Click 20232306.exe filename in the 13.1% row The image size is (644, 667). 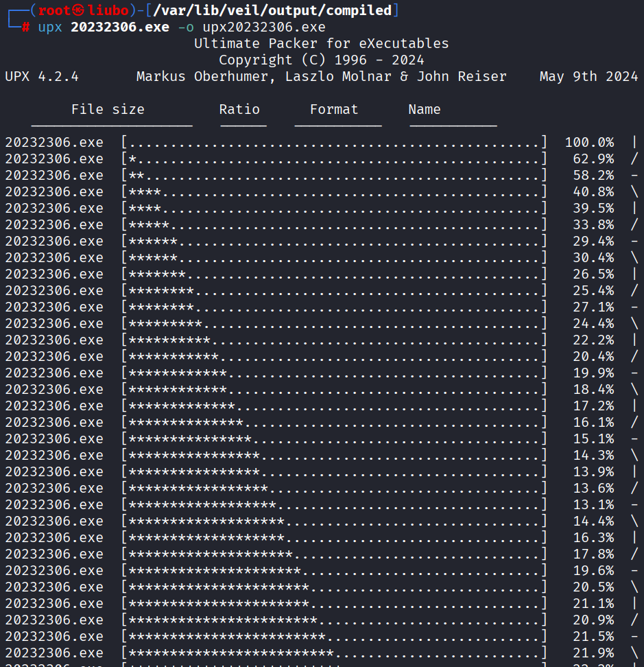54,505
